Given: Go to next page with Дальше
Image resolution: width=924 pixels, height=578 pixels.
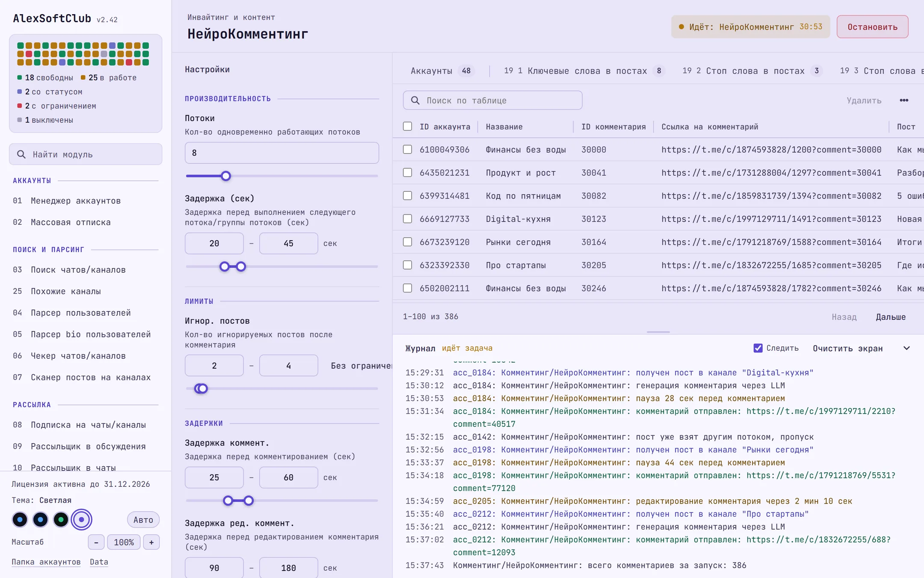Looking at the screenshot, I should [x=891, y=317].
